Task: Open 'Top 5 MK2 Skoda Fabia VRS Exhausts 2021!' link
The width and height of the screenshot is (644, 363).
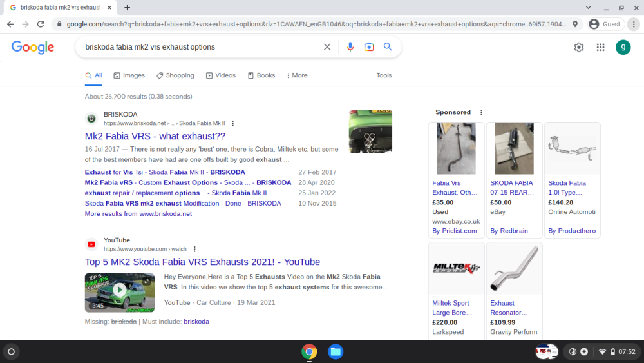Action: click(x=202, y=262)
